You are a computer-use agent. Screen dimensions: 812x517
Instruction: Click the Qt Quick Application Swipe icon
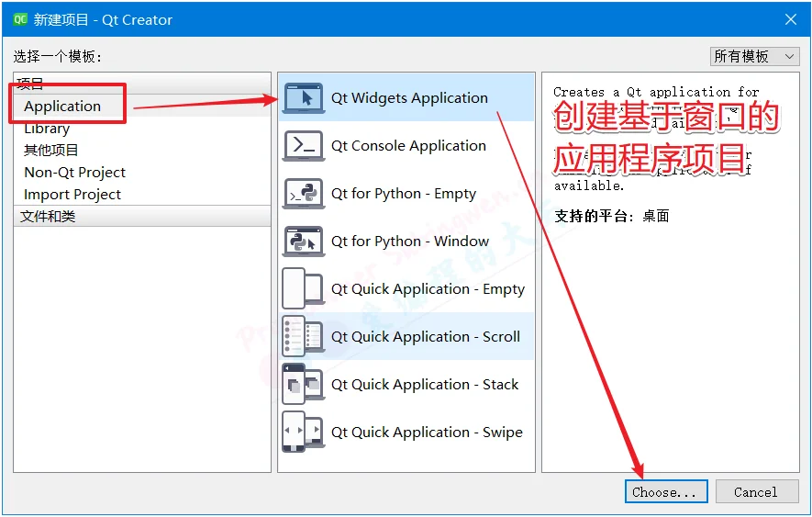coord(304,432)
